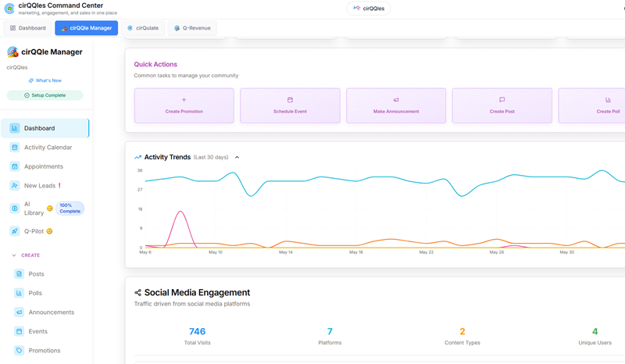
Task: Click the smiley icon beside Q-Pilot
Action: tap(49, 231)
